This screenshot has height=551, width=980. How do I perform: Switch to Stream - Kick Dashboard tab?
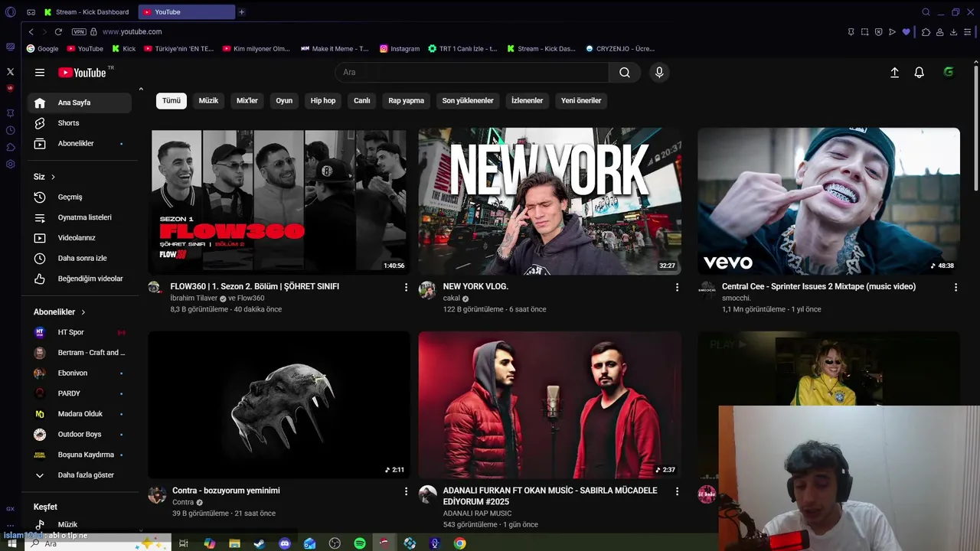coord(87,11)
